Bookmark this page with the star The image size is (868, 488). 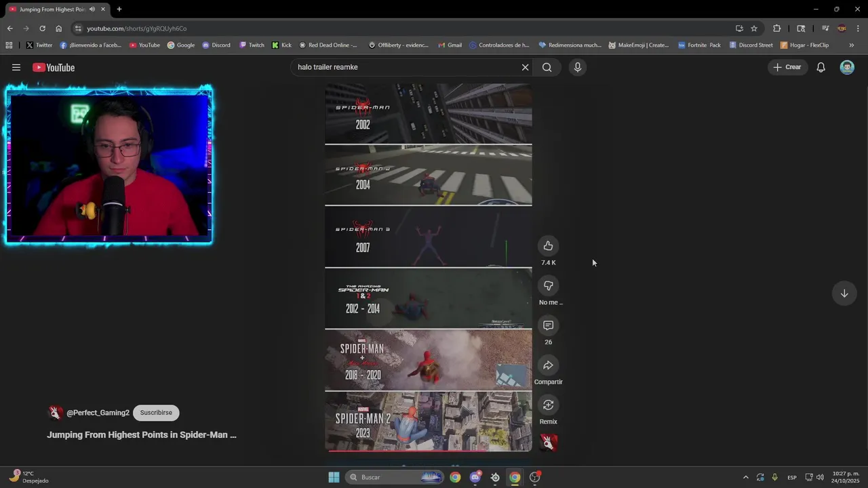tap(754, 28)
